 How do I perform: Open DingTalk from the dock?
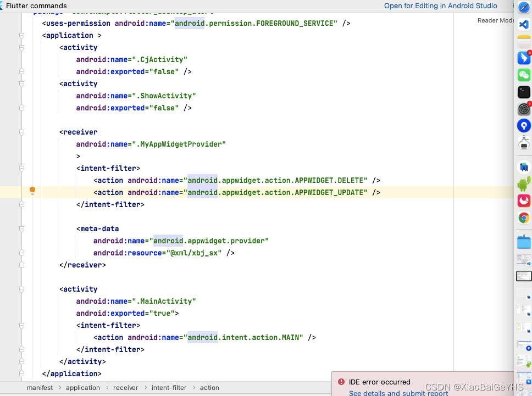click(524, 58)
